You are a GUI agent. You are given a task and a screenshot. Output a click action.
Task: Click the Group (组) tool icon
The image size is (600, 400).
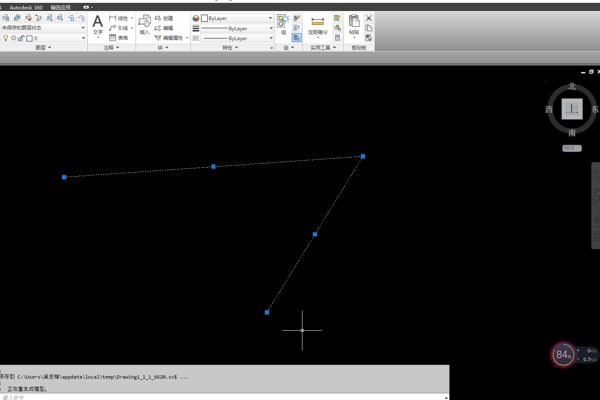click(283, 22)
